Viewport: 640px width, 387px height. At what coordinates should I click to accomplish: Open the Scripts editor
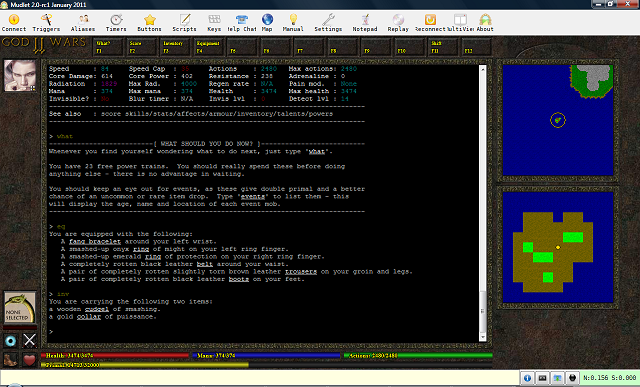(x=184, y=23)
